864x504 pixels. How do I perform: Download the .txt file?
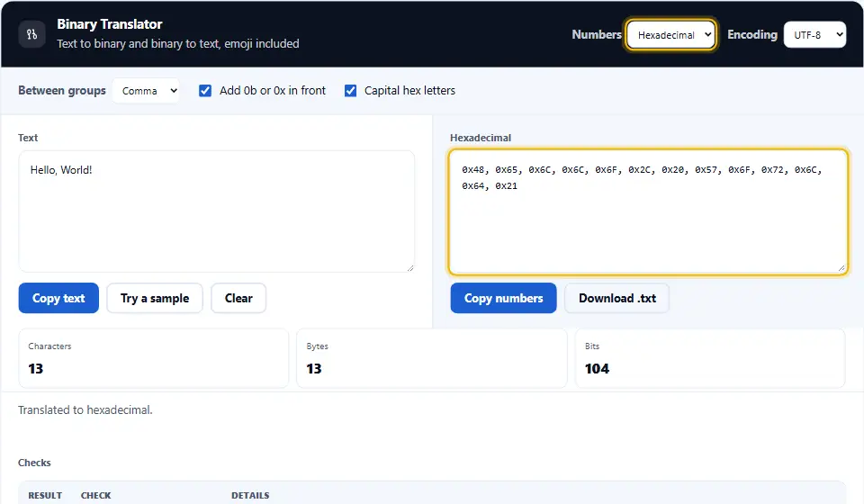(617, 298)
